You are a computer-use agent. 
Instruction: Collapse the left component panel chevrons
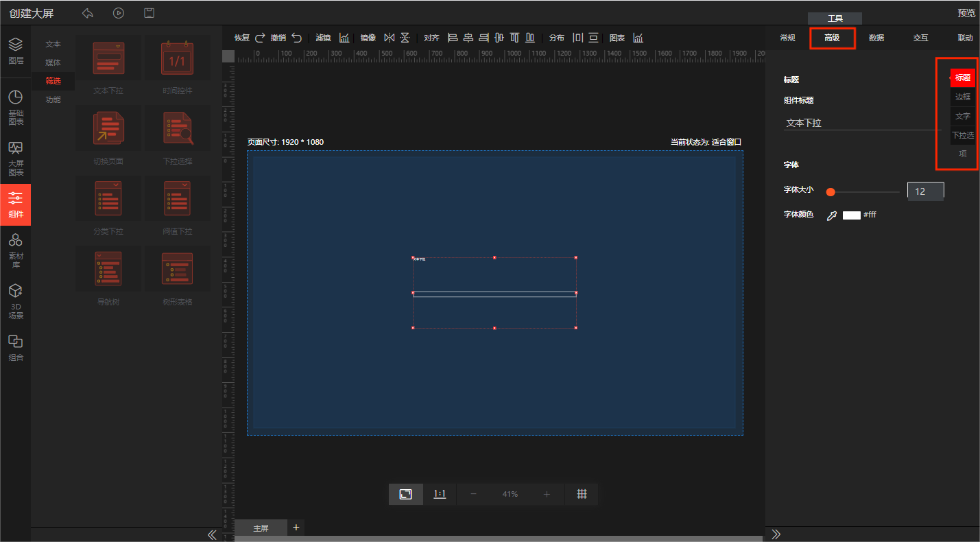[212, 534]
